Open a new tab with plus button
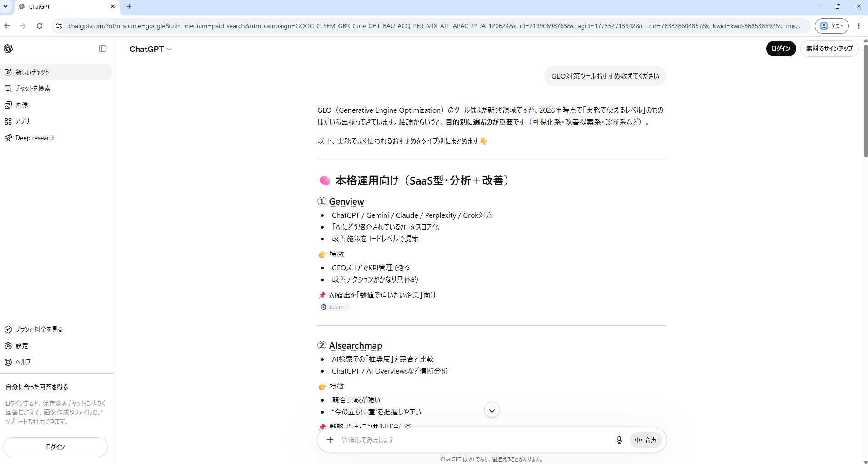868x464 pixels. (129, 6)
